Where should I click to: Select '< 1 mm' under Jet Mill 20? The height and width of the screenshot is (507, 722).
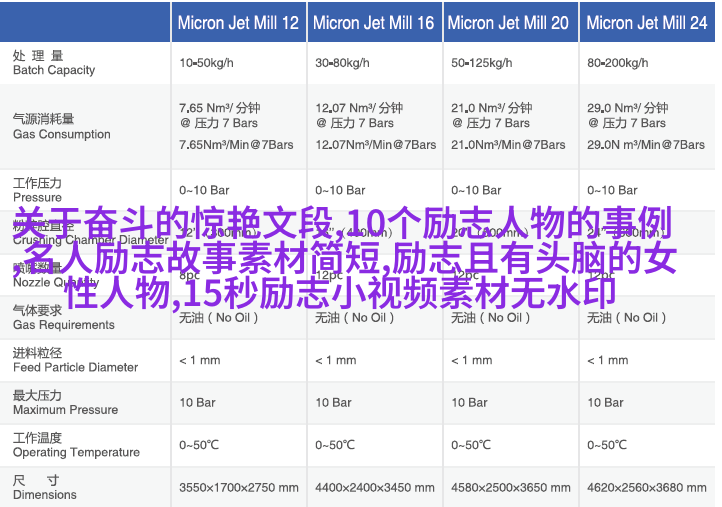click(472, 360)
